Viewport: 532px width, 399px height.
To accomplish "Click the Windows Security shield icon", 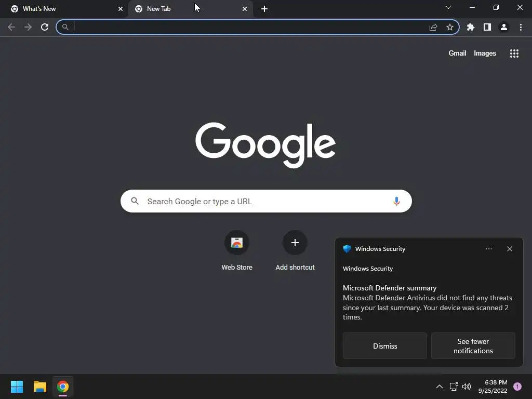I will (x=347, y=249).
